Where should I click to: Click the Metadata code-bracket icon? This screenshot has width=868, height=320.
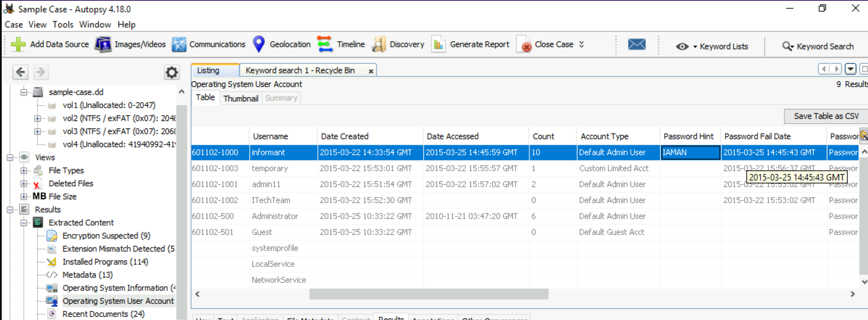(x=52, y=275)
